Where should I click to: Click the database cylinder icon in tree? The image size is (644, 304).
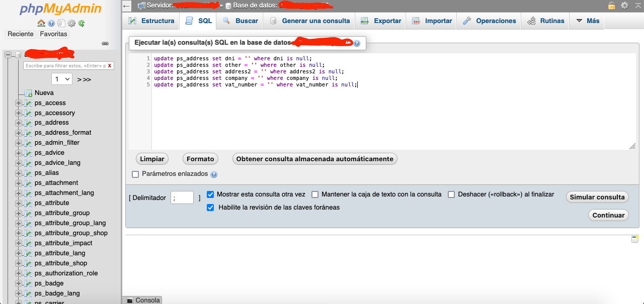tap(18, 55)
